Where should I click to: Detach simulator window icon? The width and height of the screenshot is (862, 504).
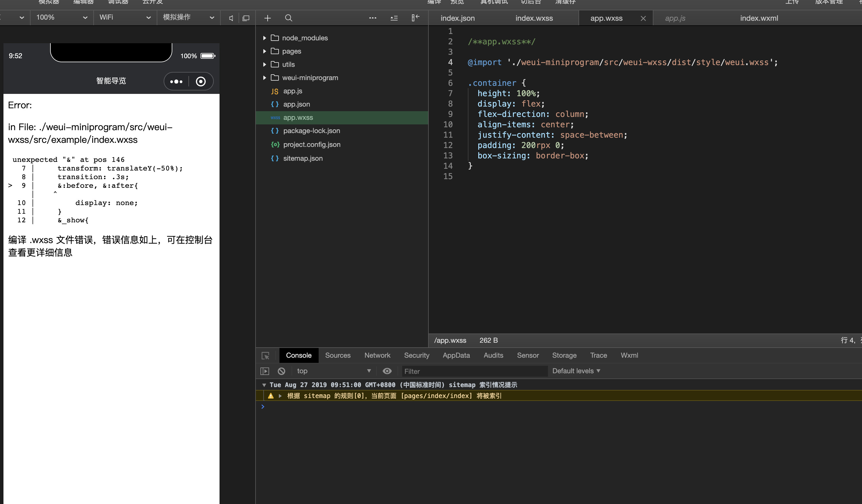(246, 18)
